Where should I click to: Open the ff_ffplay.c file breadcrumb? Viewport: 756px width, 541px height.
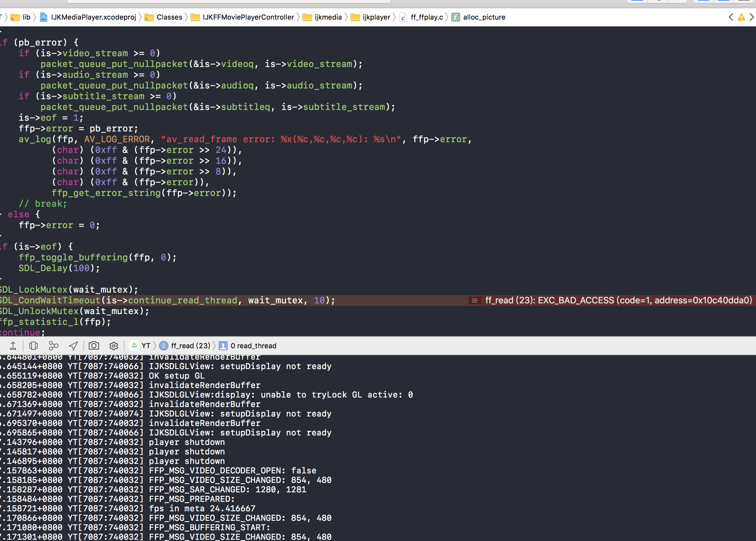pos(422,17)
